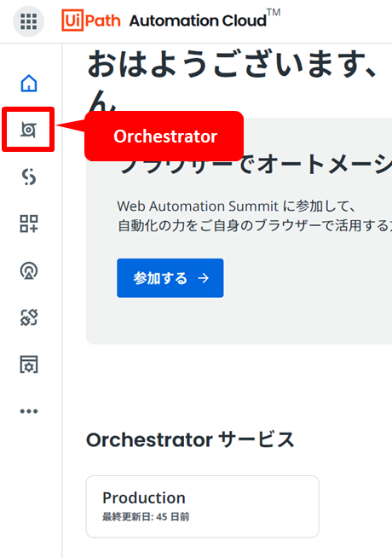The height and width of the screenshot is (558, 392).
Task: Click the red Orchestrator callout label
Action: [164, 137]
